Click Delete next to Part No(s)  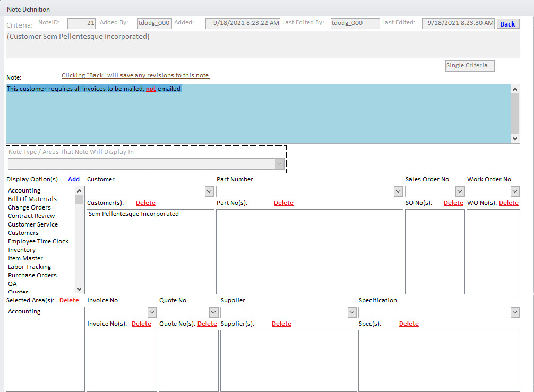click(x=283, y=203)
